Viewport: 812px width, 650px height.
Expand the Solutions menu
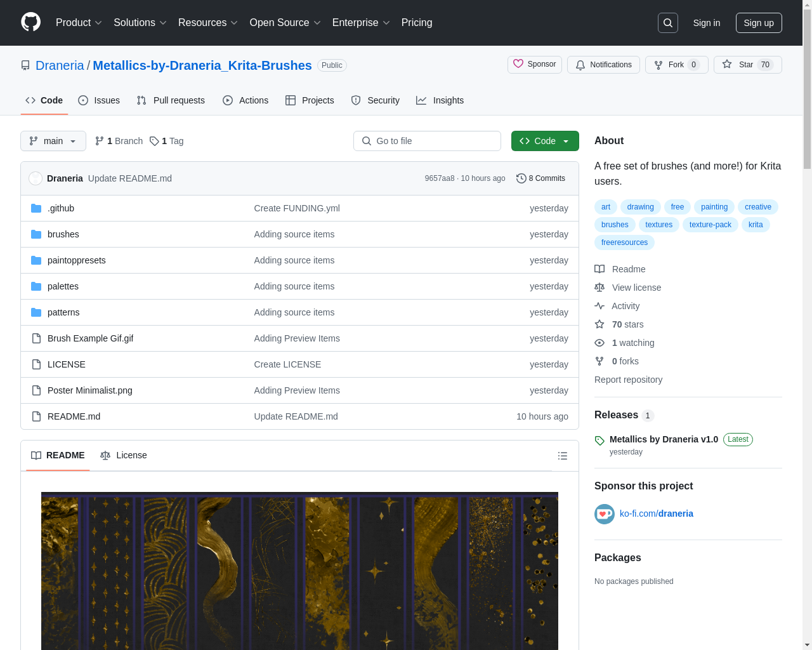coord(140,23)
